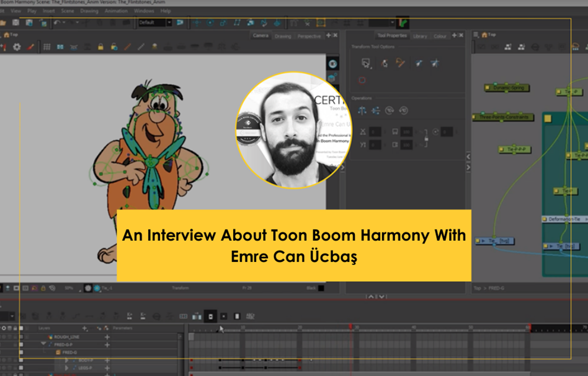Select the Skew tool in toolbar
This screenshot has height=376, width=588.
pyautogui.click(x=236, y=23)
